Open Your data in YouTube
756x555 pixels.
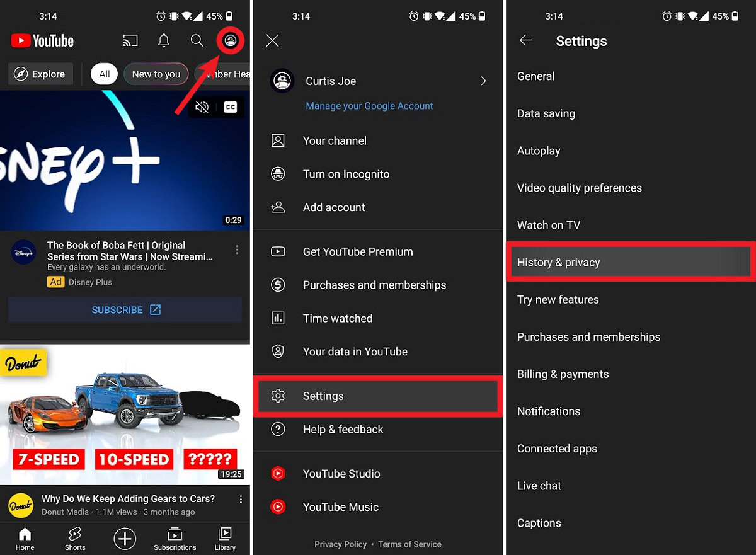coord(378,352)
